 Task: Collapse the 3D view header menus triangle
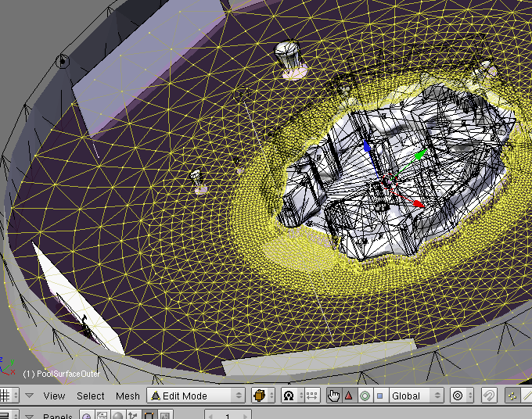pyautogui.click(x=29, y=396)
